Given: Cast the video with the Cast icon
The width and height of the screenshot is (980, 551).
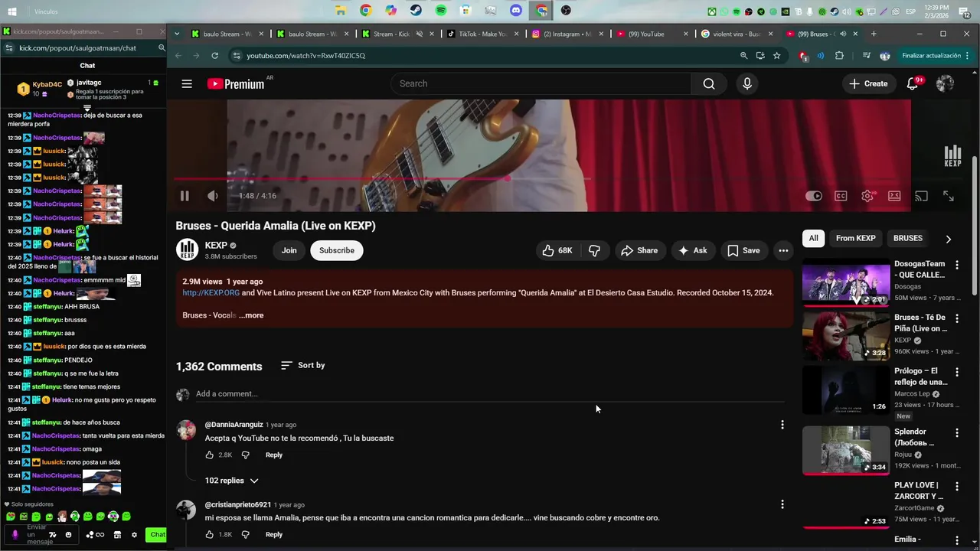Looking at the screenshot, I should tap(921, 196).
